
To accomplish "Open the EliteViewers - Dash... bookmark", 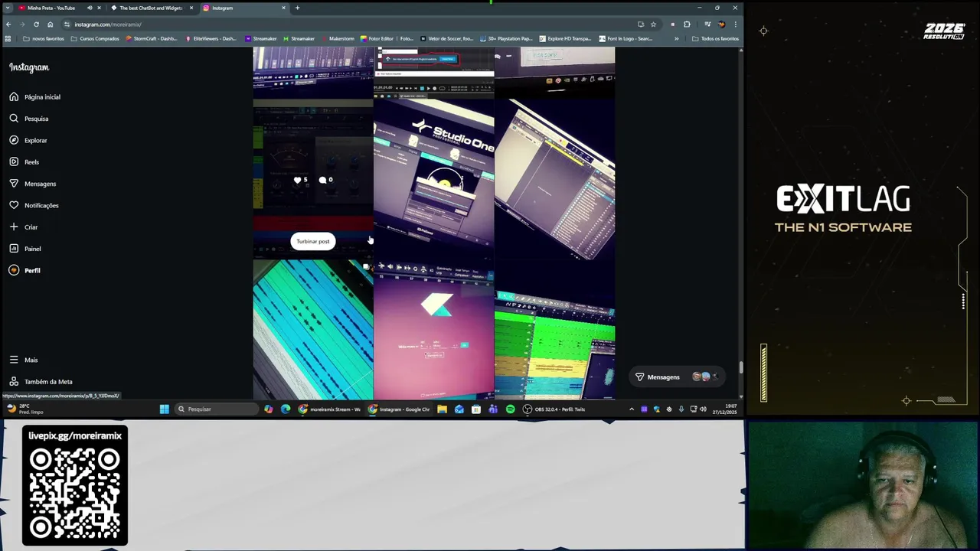I will 211,38.
